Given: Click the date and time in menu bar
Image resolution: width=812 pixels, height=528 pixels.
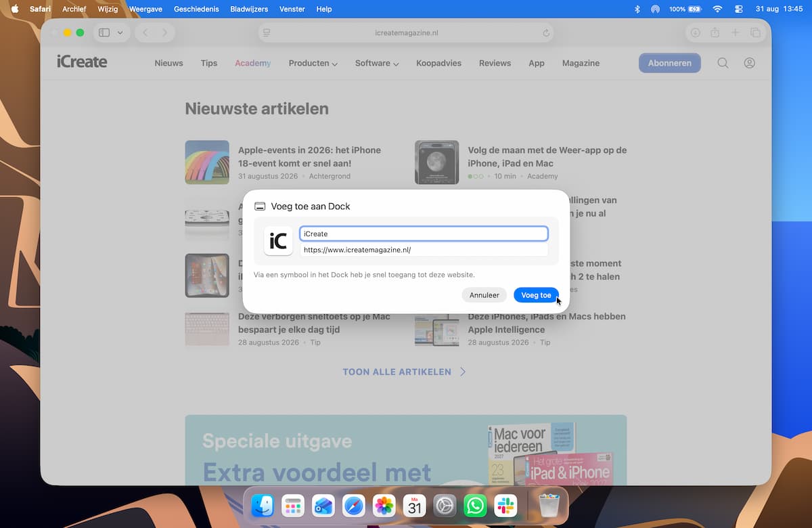Looking at the screenshot, I should (779, 9).
